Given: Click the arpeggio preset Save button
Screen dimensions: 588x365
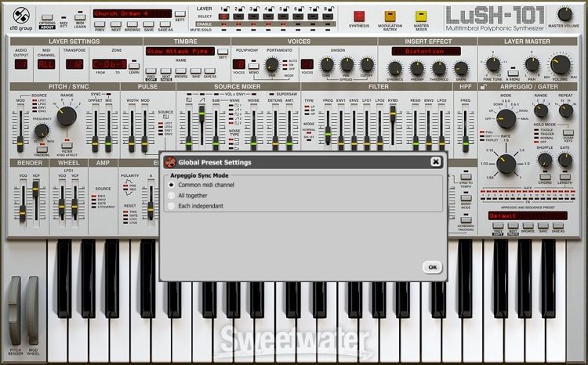Looking at the screenshot, I should tap(543, 226).
